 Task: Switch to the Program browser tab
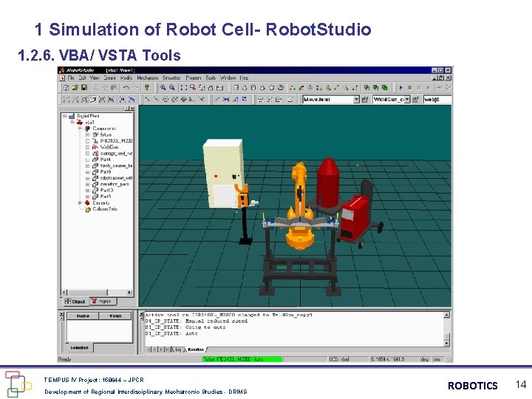pyautogui.click(x=103, y=301)
